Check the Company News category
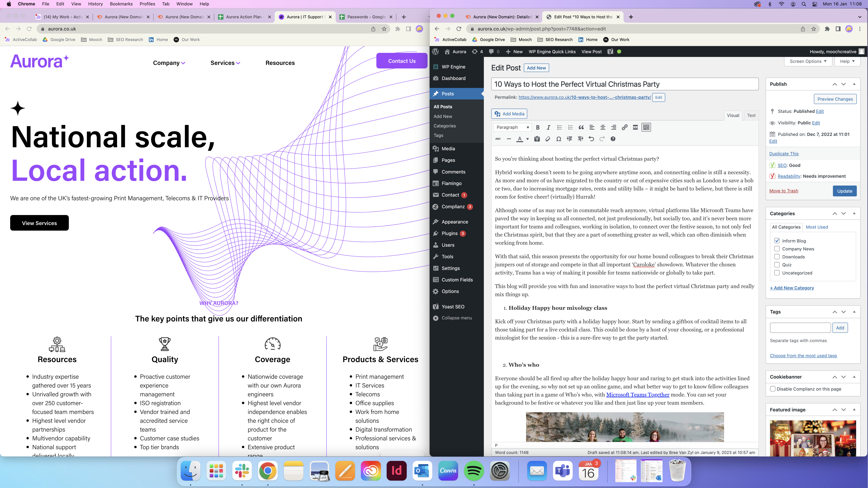The width and height of the screenshot is (868, 488). (777, 249)
